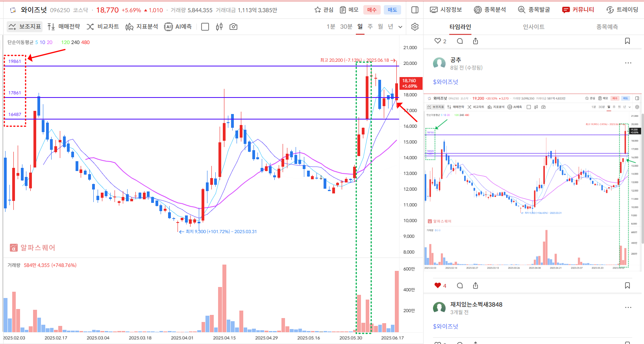Select the 주 weekly timeframe
Viewport: 644px width, 344px height.
point(370,27)
